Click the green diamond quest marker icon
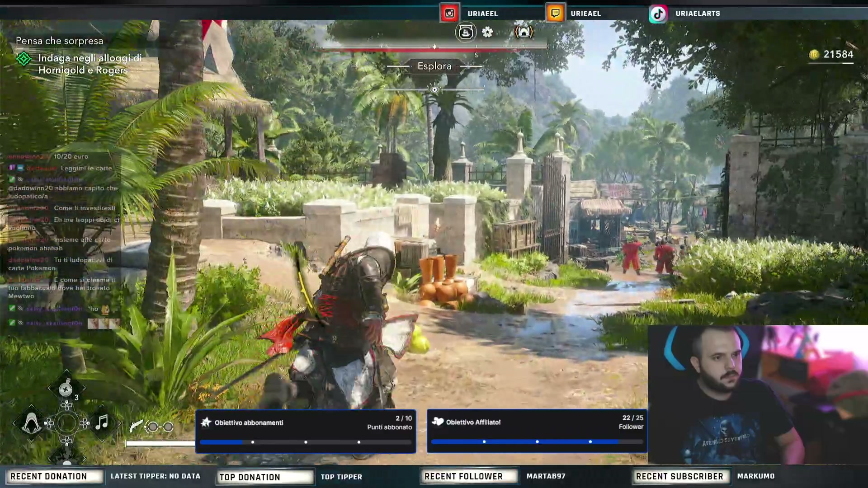The image size is (868, 488). [x=24, y=59]
